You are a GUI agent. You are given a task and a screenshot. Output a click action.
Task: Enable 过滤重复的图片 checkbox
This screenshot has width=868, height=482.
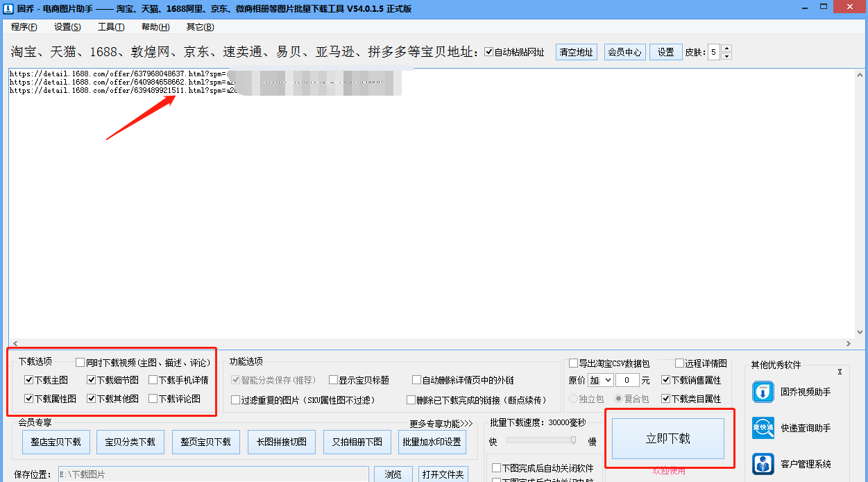click(236, 400)
